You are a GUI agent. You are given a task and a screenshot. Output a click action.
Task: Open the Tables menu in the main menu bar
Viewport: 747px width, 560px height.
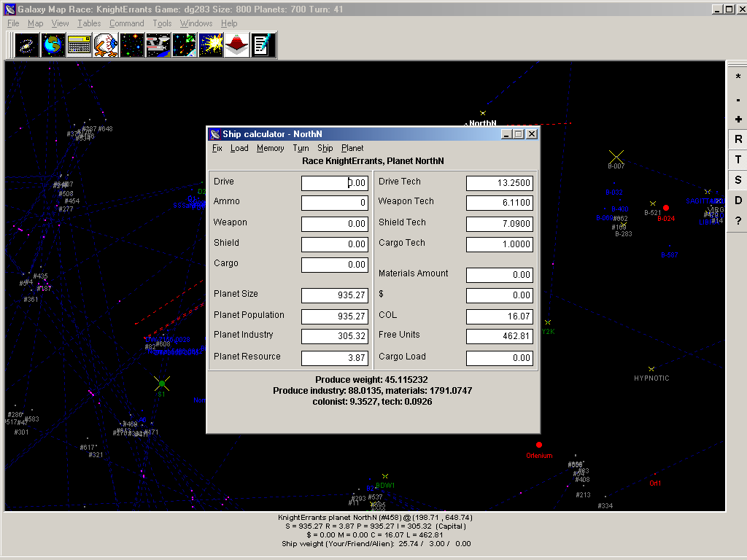(89, 23)
